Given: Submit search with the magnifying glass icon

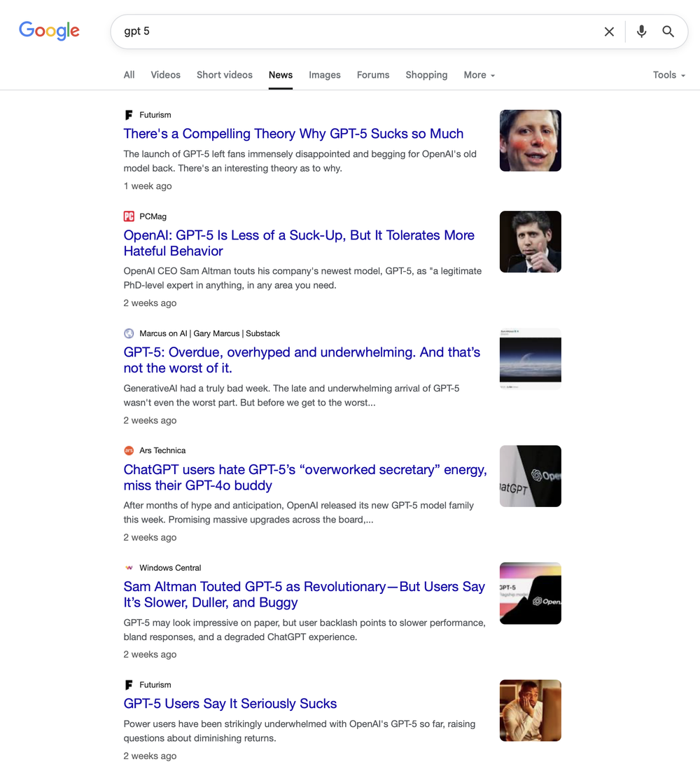Looking at the screenshot, I should [x=668, y=32].
